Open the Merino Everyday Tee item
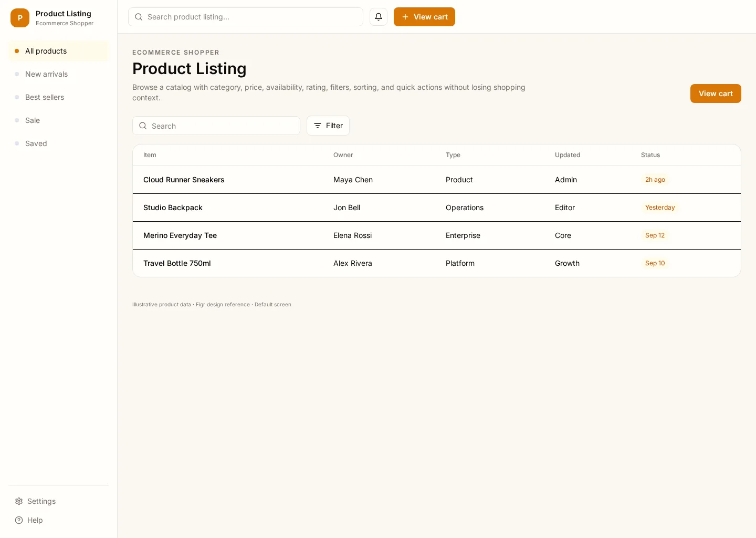Screen dimensions: 756x538 tap(180, 235)
